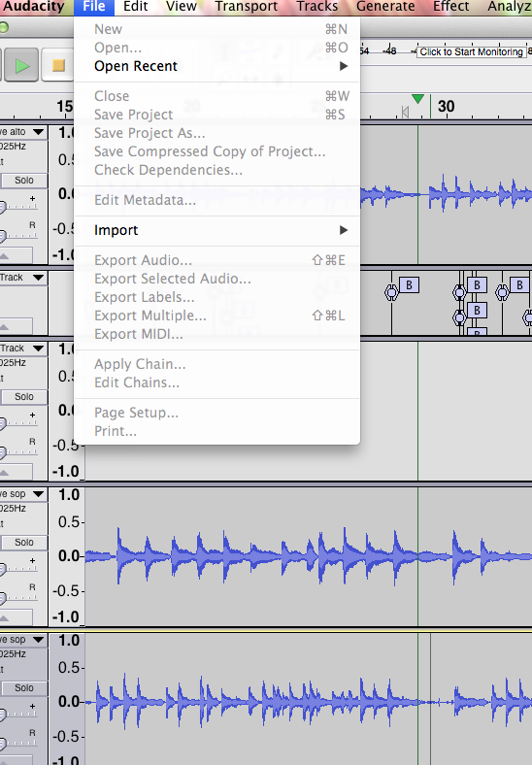Viewport: 532px width, 765px height.
Task: Choose Open... from the File menu
Action: [216, 48]
